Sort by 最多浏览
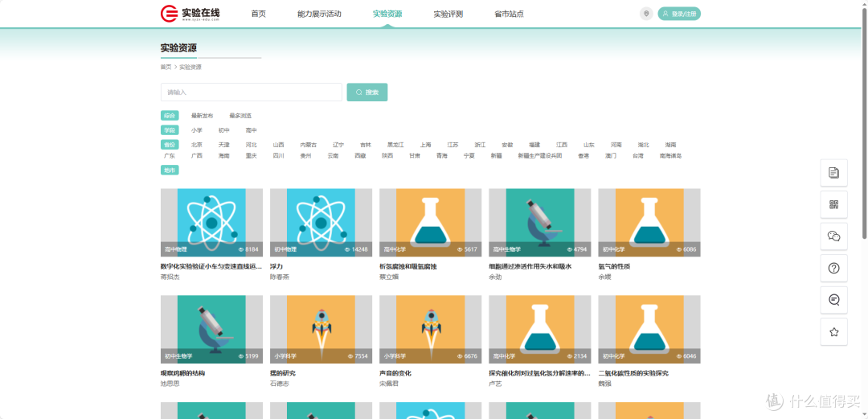868x419 pixels. pos(240,116)
